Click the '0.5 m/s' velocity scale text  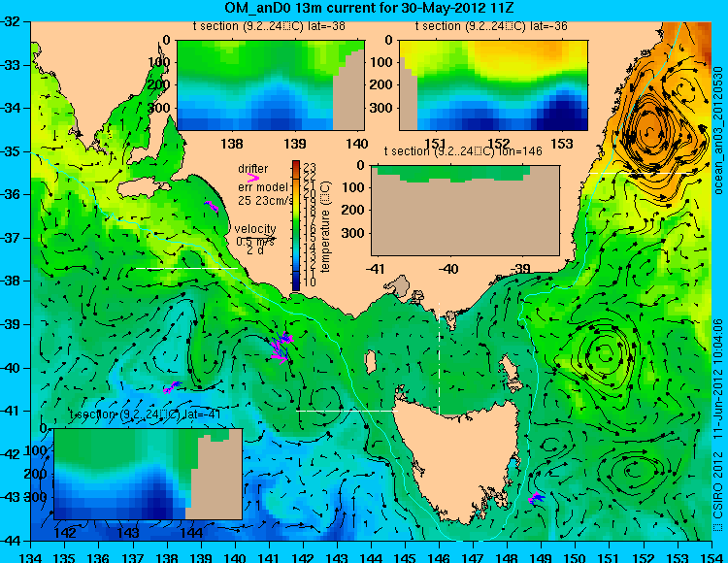(x=255, y=242)
